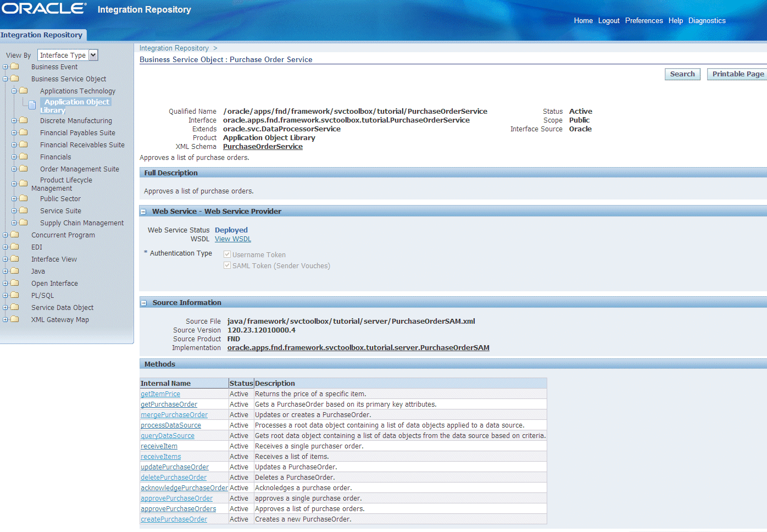Expand the Financial Payables Suite node
The width and height of the screenshot is (767, 532).
14,133
